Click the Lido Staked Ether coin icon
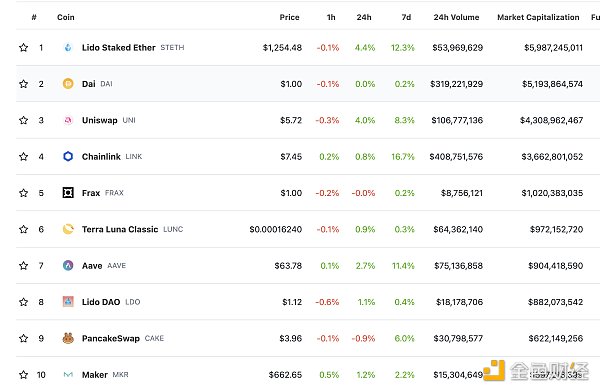The height and width of the screenshot is (392, 600). coord(68,47)
